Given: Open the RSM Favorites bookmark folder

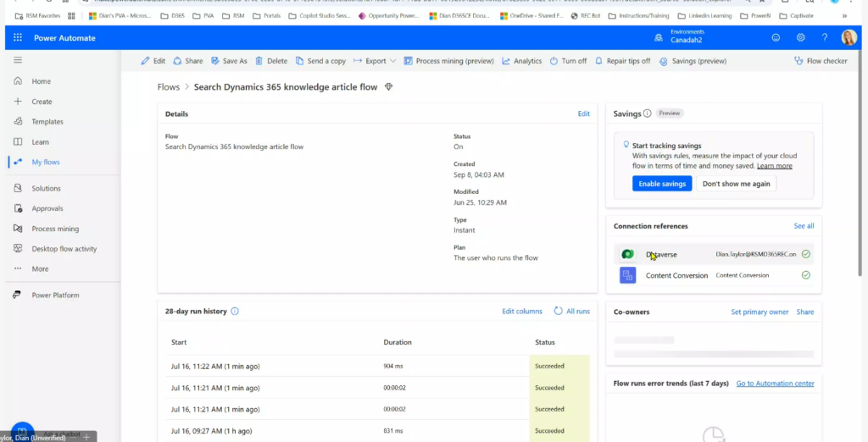Looking at the screenshot, I should [x=37, y=15].
